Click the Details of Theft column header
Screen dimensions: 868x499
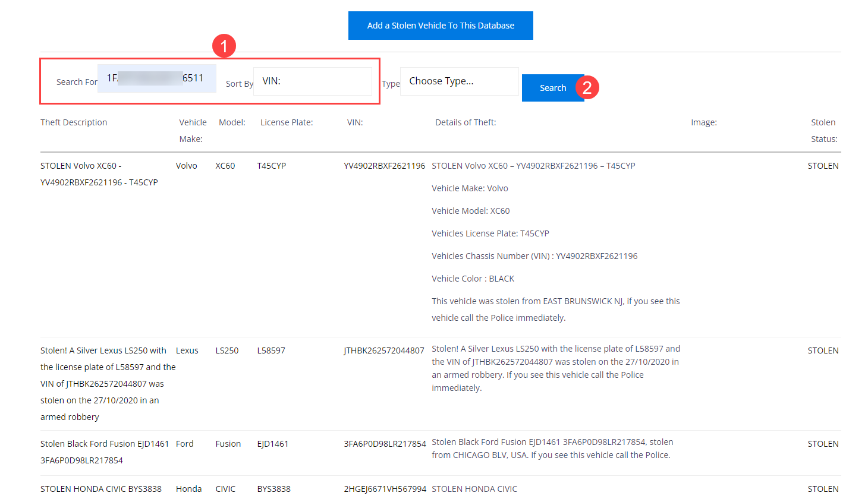tap(466, 122)
